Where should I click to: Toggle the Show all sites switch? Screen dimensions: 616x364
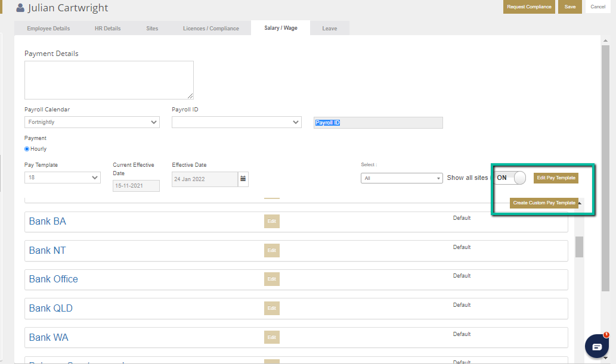[509, 178]
